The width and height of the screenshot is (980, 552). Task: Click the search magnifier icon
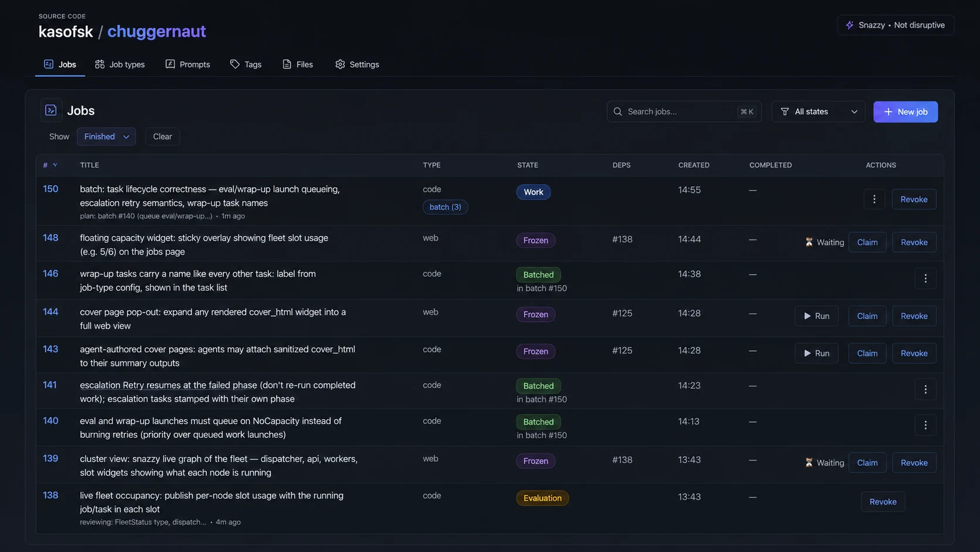tap(618, 111)
